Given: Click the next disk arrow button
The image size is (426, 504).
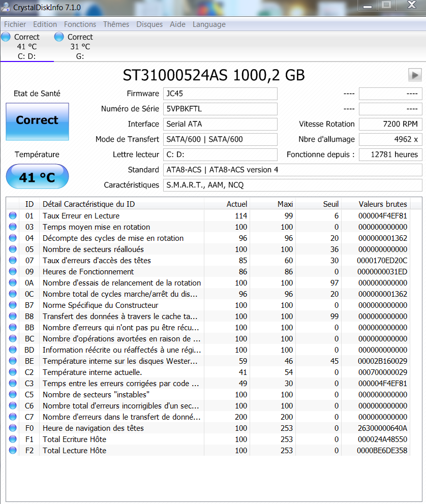Looking at the screenshot, I should 415,75.
